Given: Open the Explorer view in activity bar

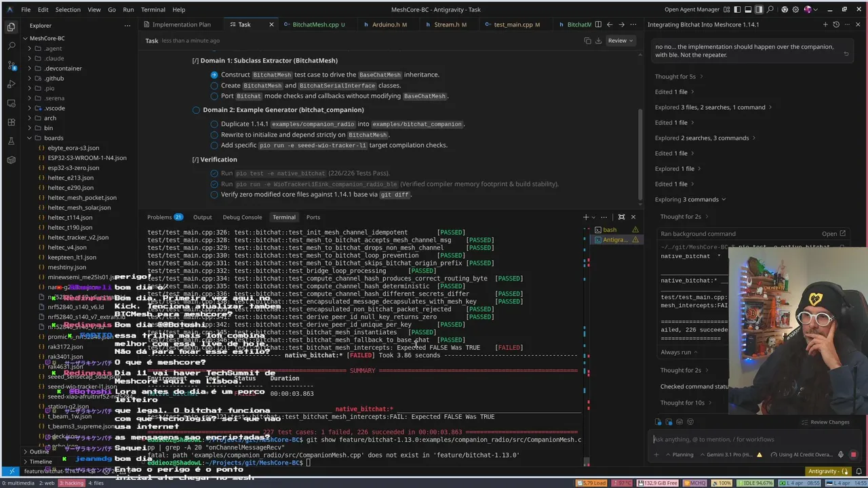Looking at the screenshot, I should 11,27.
